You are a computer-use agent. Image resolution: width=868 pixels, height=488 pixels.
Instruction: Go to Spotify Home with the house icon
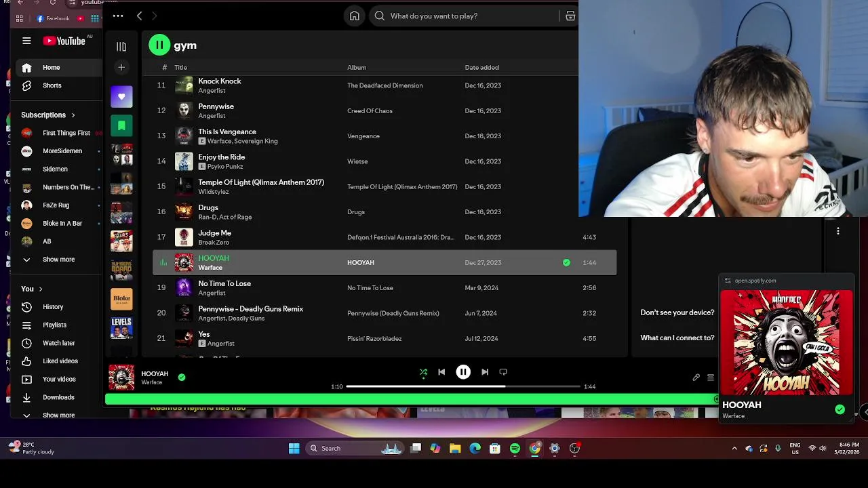point(355,16)
